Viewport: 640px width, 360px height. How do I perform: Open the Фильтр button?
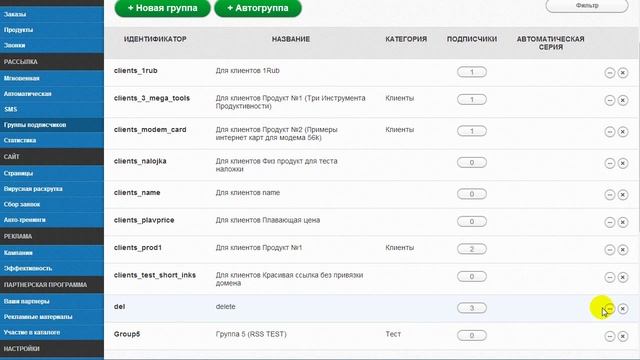pyautogui.click(x=587, y=6)
